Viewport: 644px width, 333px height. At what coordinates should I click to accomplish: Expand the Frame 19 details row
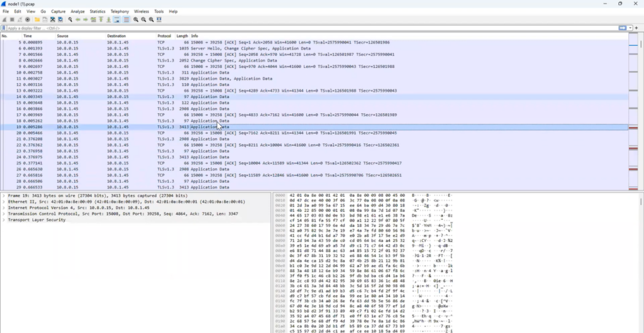4,195
